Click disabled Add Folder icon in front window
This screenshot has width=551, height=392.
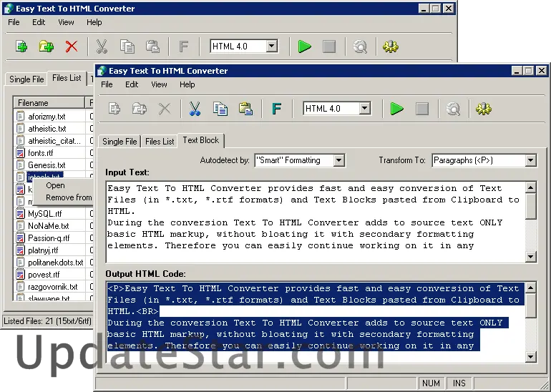(x=139, y=109)
